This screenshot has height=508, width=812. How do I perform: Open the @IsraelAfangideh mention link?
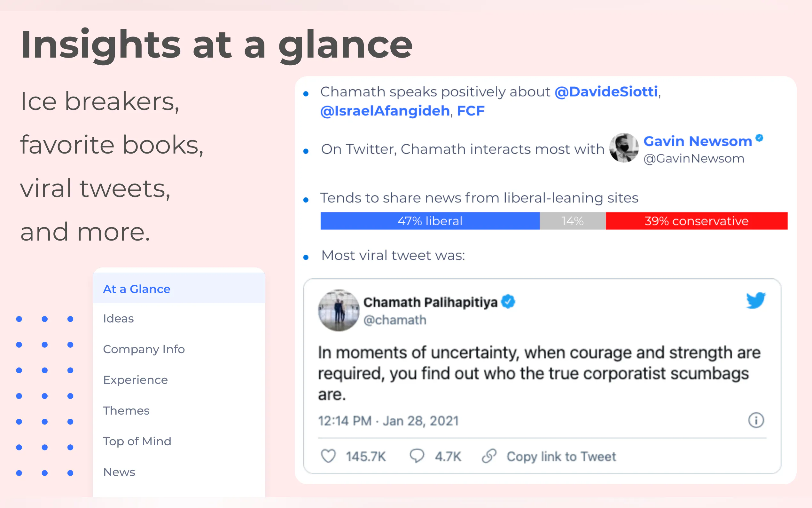[x=385, y=111]
